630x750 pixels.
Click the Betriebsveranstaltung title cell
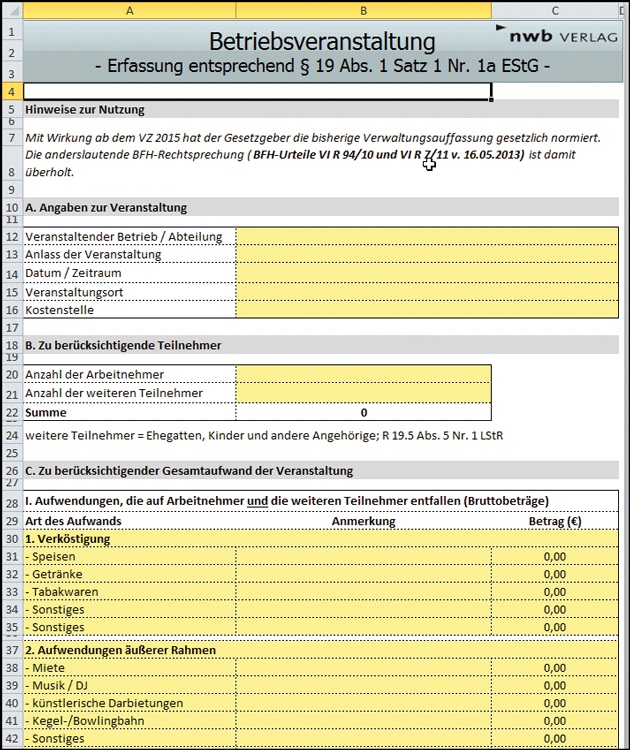point(322,42)
